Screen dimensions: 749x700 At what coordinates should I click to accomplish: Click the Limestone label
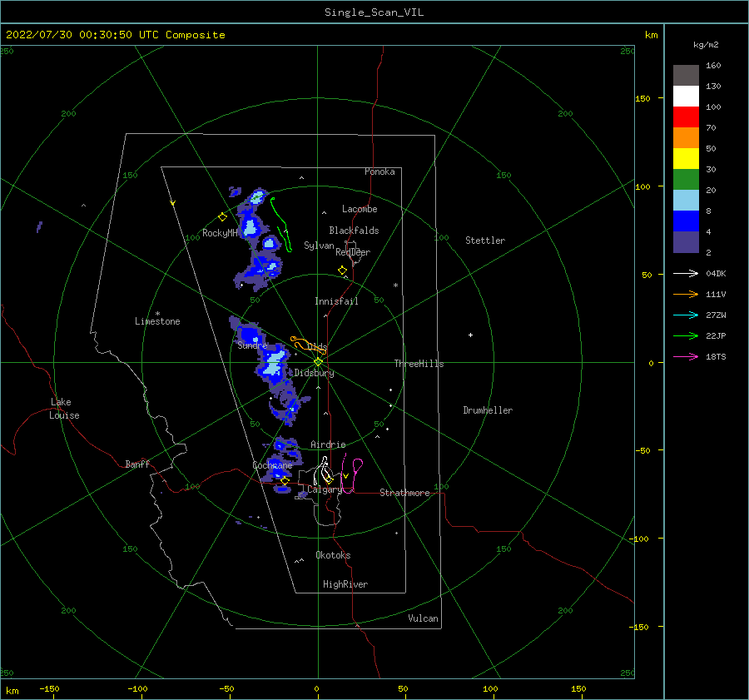click(x=157, y=321)
